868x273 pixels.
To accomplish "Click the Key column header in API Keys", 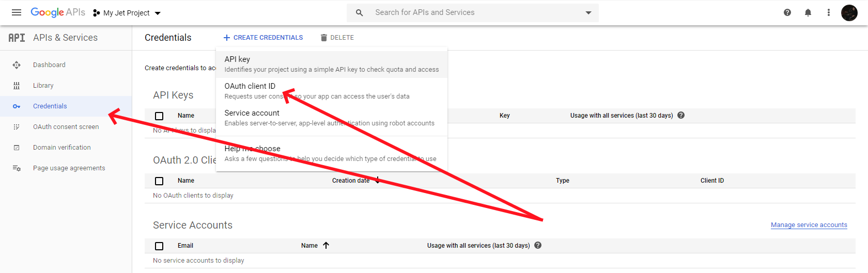I will point(505,116).
